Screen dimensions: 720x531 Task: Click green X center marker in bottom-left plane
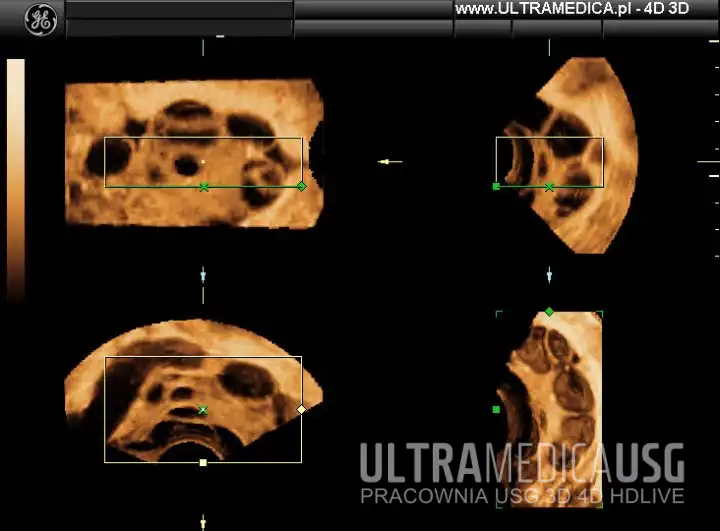(x=203, y=410)
